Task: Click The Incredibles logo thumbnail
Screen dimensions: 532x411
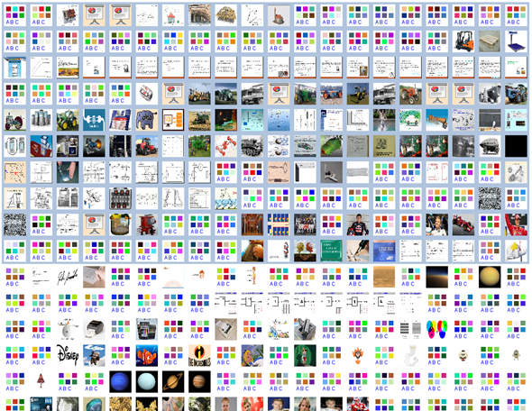Action: [199, 355]
